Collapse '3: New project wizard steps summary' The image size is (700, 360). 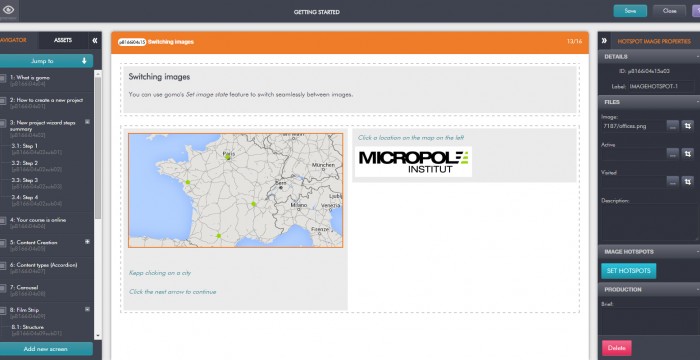point(88,121)
